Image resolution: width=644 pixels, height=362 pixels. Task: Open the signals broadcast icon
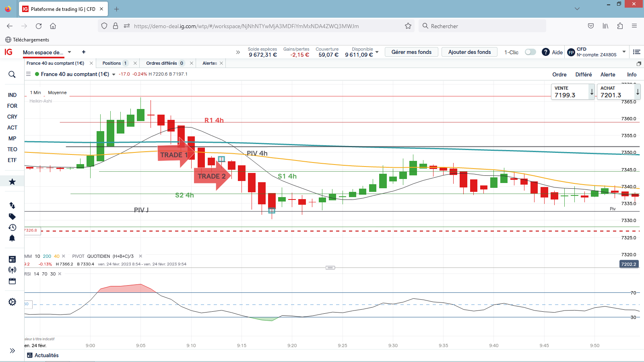[12, 270]
